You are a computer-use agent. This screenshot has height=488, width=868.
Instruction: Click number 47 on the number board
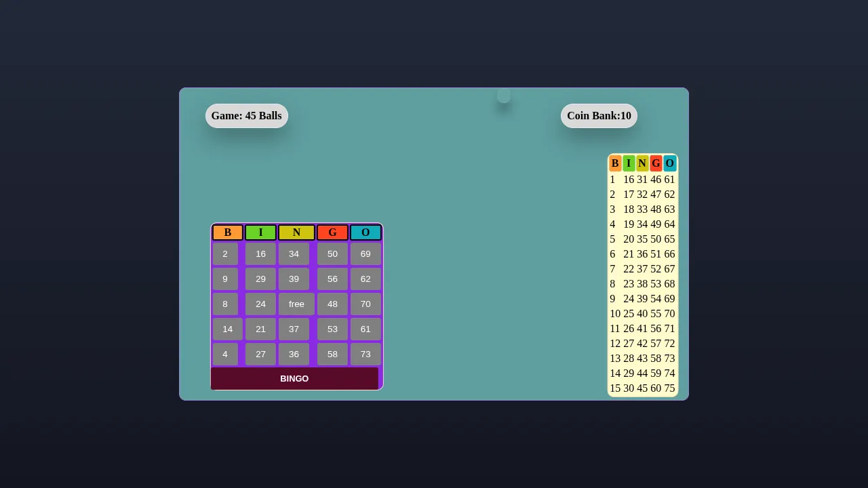point(656,195)
